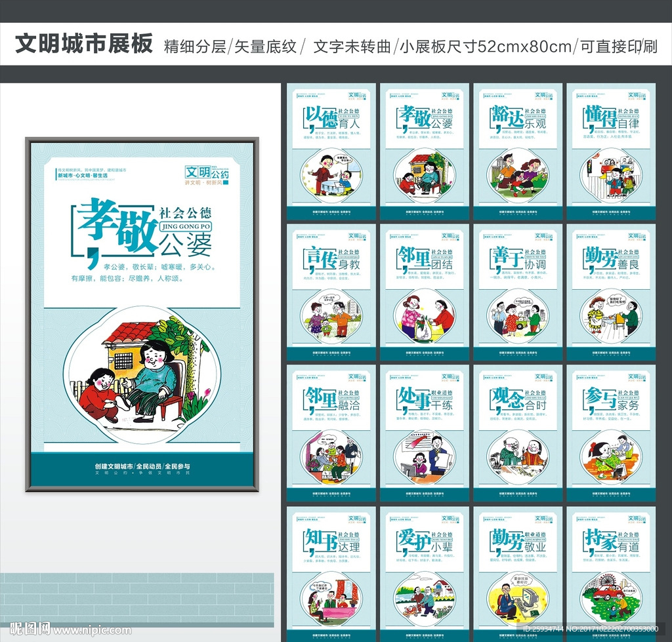Image resolution: width=672 pixels, height=642 pixels.
Task: Select the 勤劳善良 poster thumbnail
Action: [611, 292]
